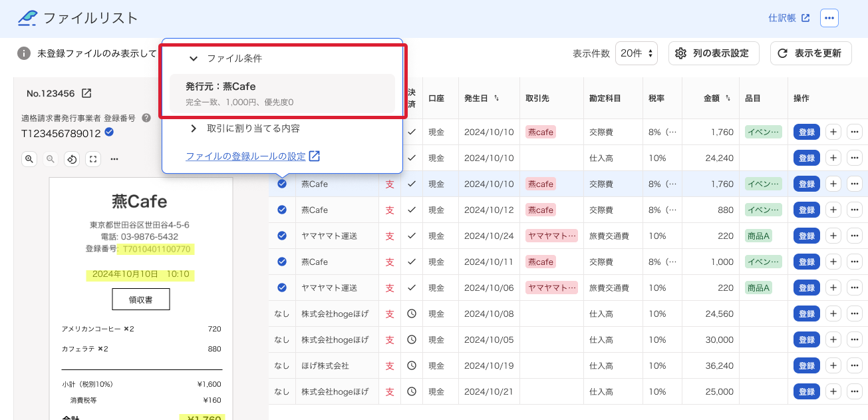Show the receipt preview fullscreen
The image size is (868, 420).
tap(93, 158)
